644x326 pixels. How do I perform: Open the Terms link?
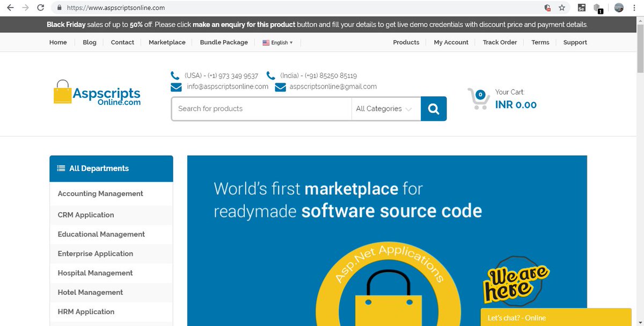540,42
